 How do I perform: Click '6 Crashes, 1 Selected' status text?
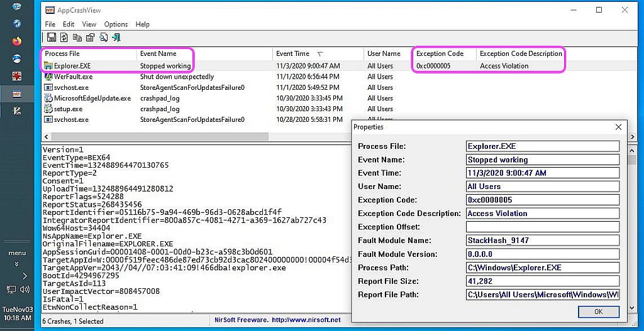click(x=73, y=321)
